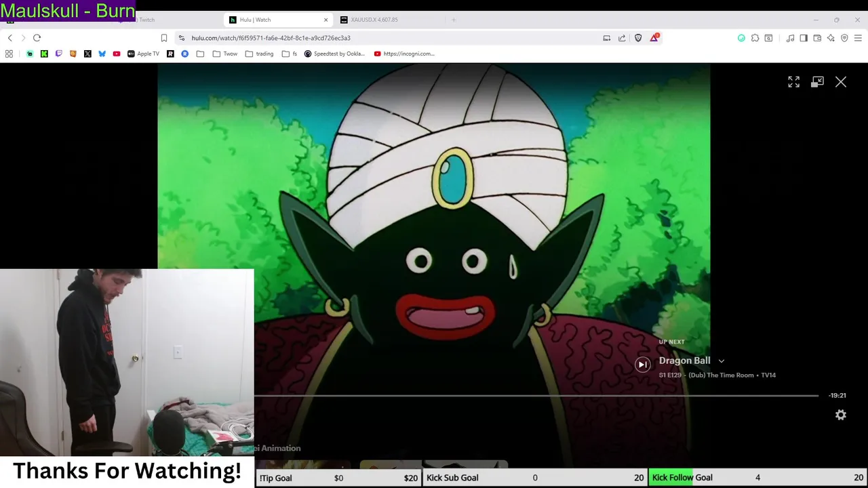The height and width of the screenshot is (488, 868).
Task: Click the address bar URL field
Action: [x=393, y=38]
